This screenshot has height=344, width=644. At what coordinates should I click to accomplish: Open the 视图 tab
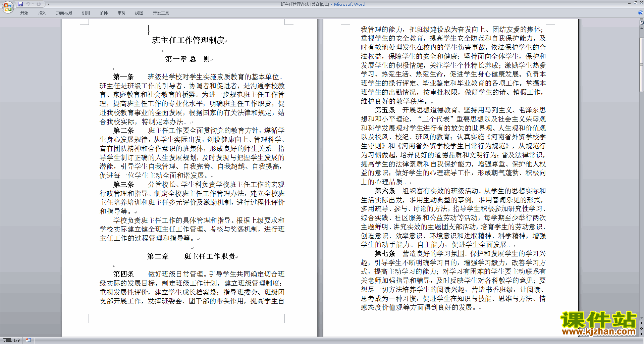click(139, 13)
